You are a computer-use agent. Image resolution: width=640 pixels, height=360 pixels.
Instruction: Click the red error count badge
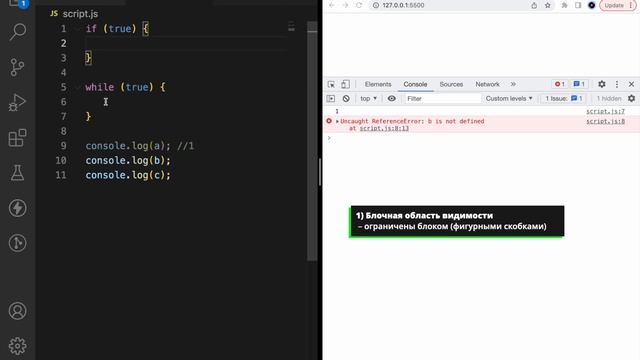(559, 84)
